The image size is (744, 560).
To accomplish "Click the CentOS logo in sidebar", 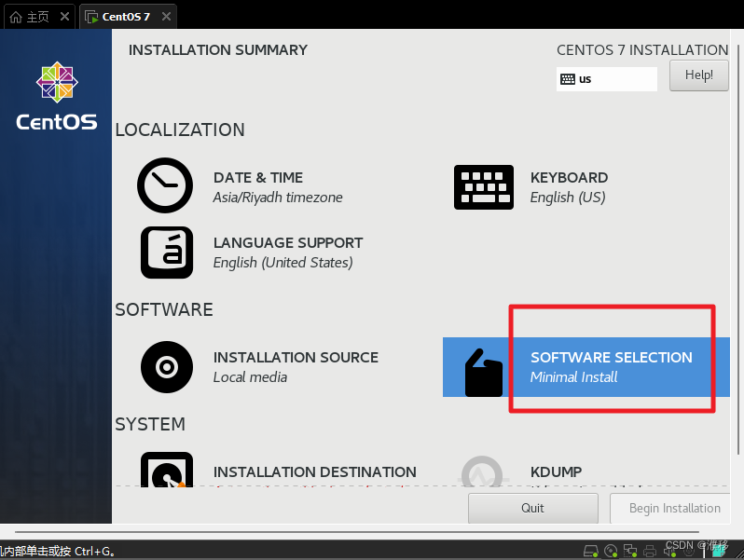I will (57, 96).
